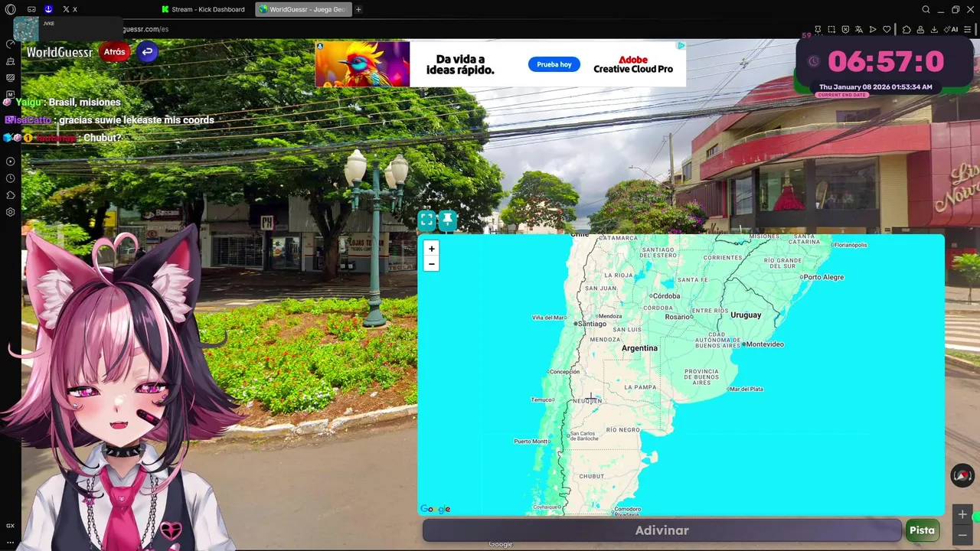Open the Opera menu logo

(x=11, y=9)
